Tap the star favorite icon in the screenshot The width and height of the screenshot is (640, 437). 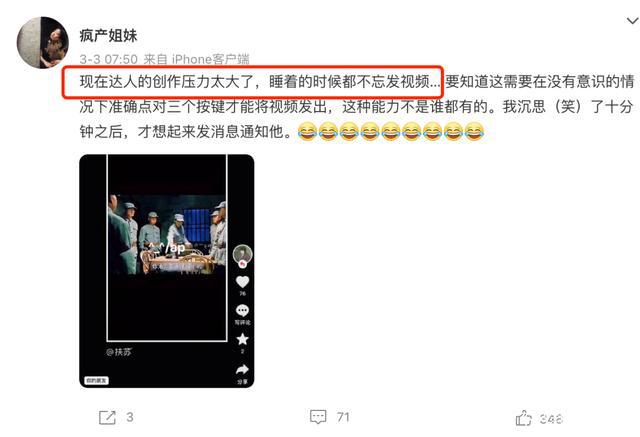[242, 339]
